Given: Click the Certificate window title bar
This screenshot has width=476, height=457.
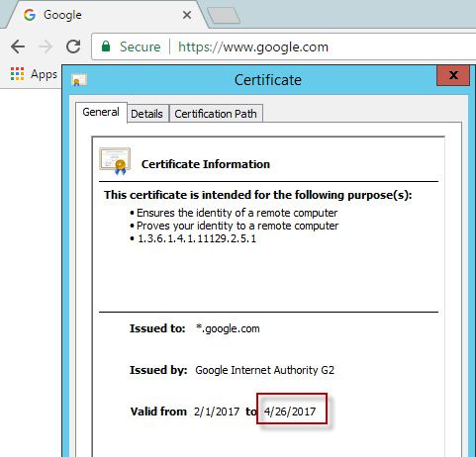Looking at the screenshot, I should 268,80.
